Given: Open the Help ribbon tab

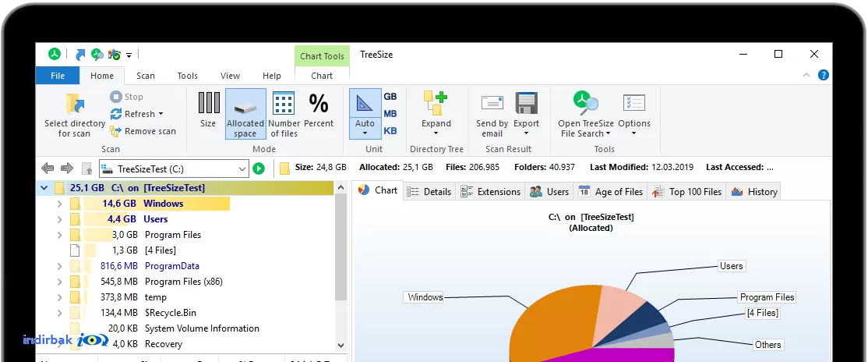Looking at the screenshot, I should click(272, 76).
